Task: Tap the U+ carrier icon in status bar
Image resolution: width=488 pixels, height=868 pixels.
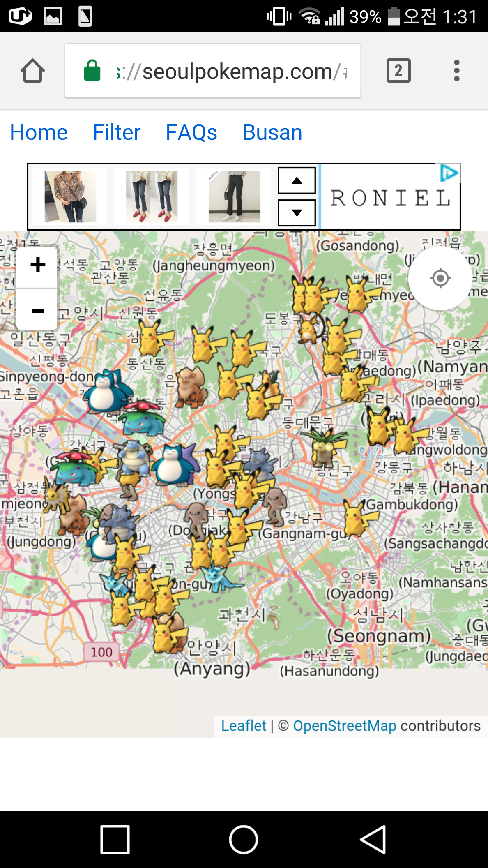Action: [20, 16]
